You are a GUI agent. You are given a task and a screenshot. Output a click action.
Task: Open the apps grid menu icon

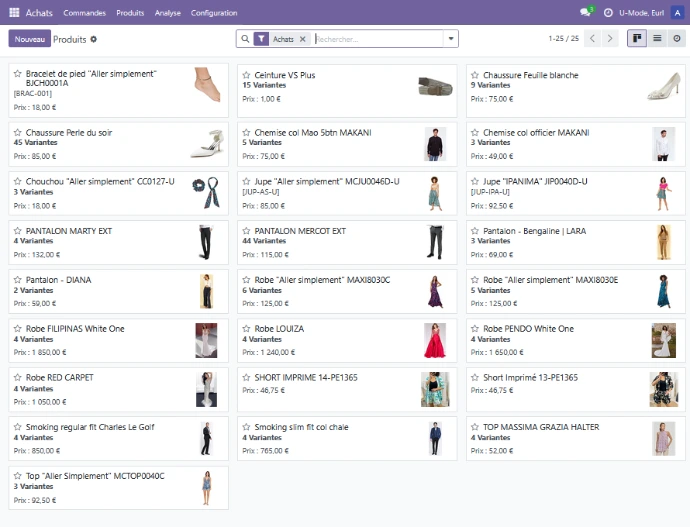(x=14, y=12)
